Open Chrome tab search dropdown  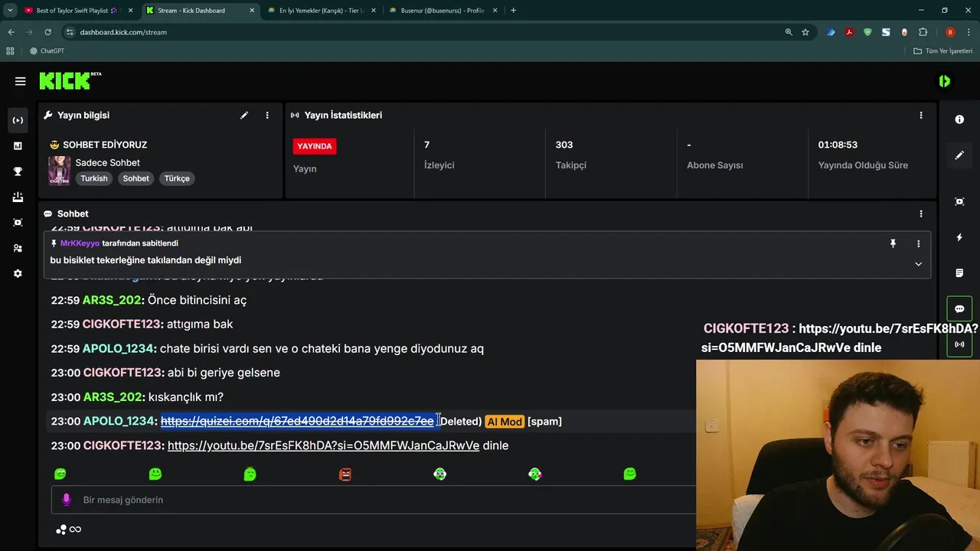pos(10,11)
